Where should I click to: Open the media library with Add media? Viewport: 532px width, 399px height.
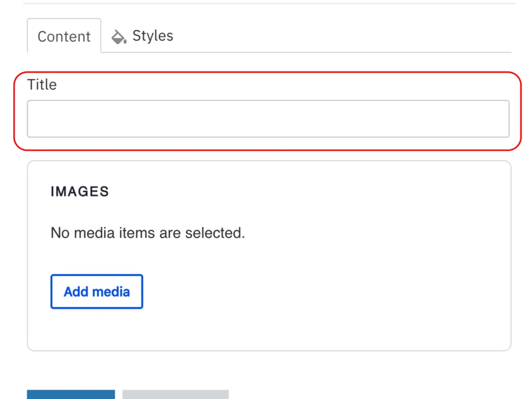click(x=96, y=291)
